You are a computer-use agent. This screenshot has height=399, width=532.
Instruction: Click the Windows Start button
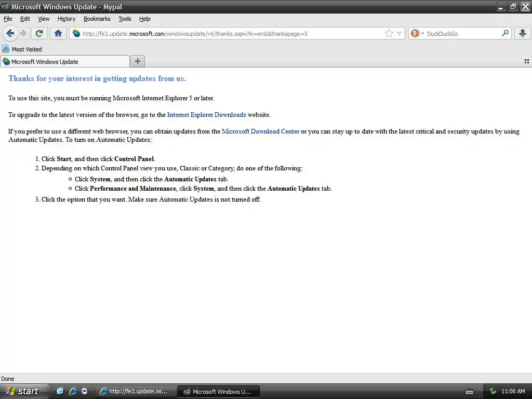[24, 391]
